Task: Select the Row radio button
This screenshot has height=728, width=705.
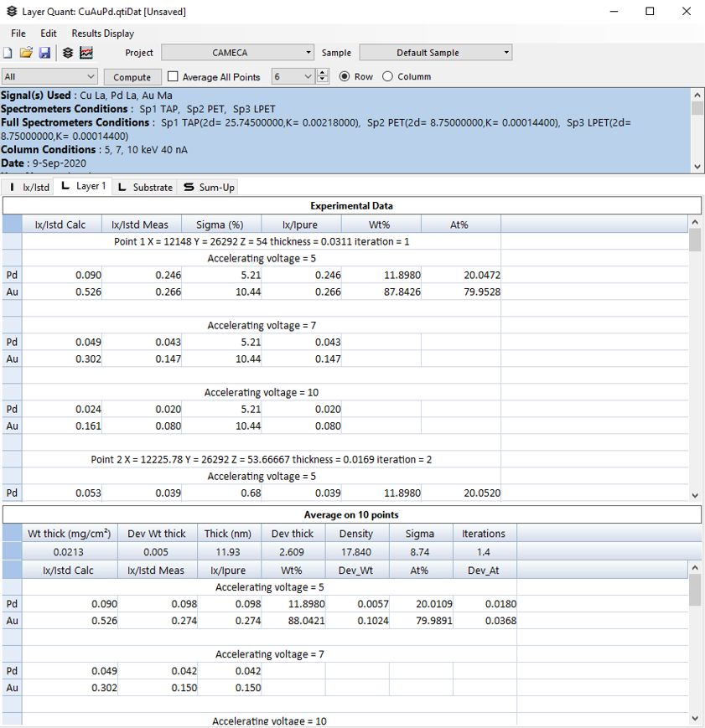Action: [x=345, y=76]
